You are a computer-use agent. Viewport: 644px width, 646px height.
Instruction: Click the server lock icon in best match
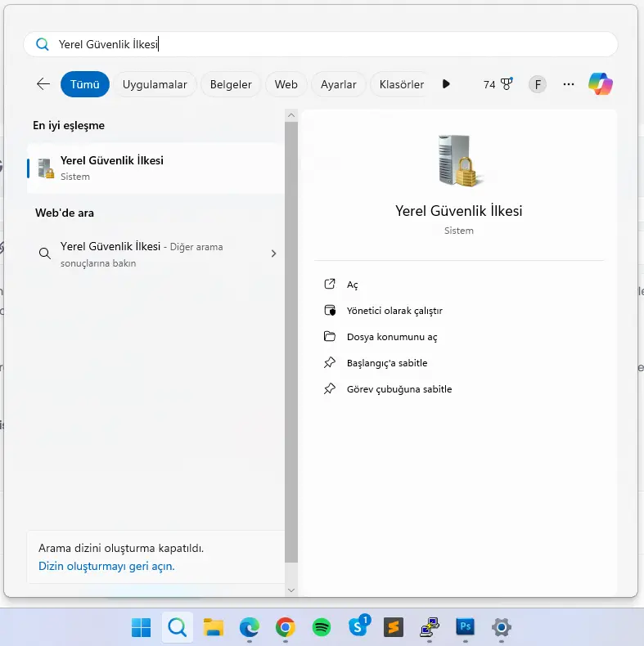pos(46,168)
